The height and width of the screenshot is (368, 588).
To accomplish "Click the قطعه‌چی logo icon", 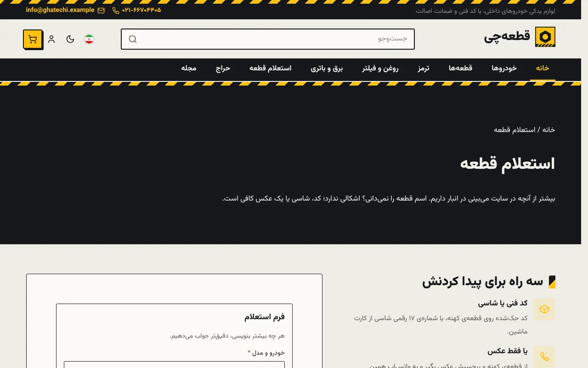I will tap(545, 37).
